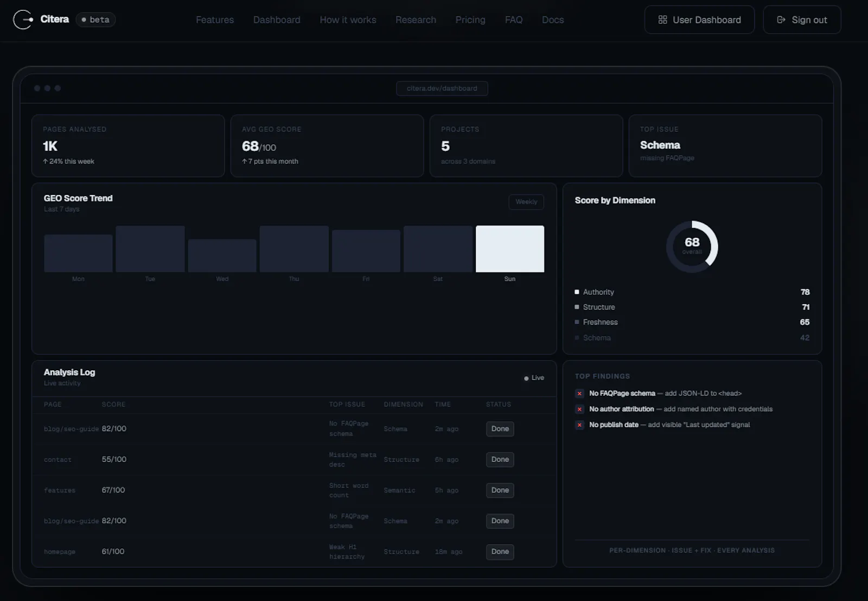Click the Live indicator in Analysis Log

tap(534, 378)
